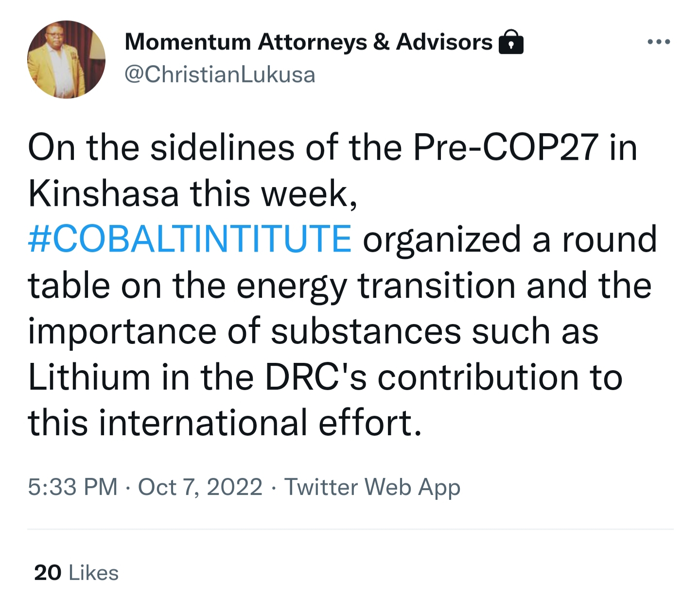Click the word 'Advisors' in display name
Viewport: 700px width, 598px height.
[x=444, y=42]
